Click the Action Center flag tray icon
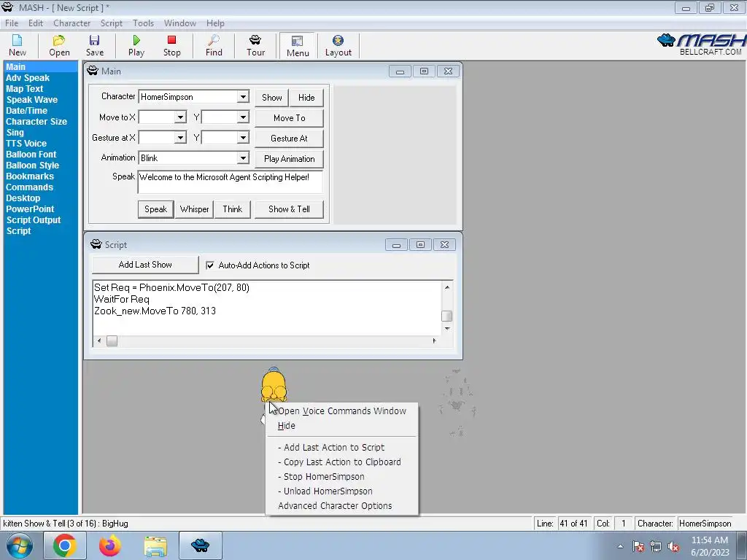The height and width of the screenshot is (560, 747). [x=638, y=547]
